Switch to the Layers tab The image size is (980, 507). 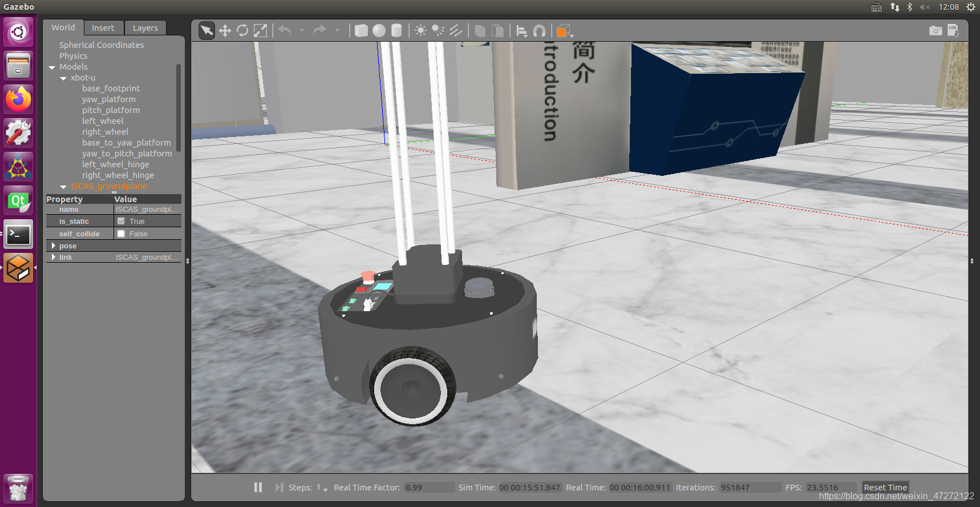tap(145, 28)
